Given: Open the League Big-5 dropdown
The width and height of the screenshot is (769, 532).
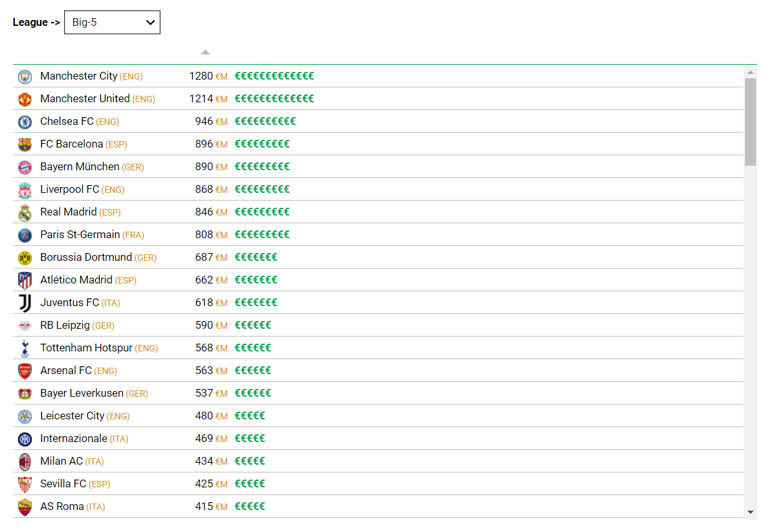Looking at the screenshot, I should pyautogui.click(x=112, y=22).
